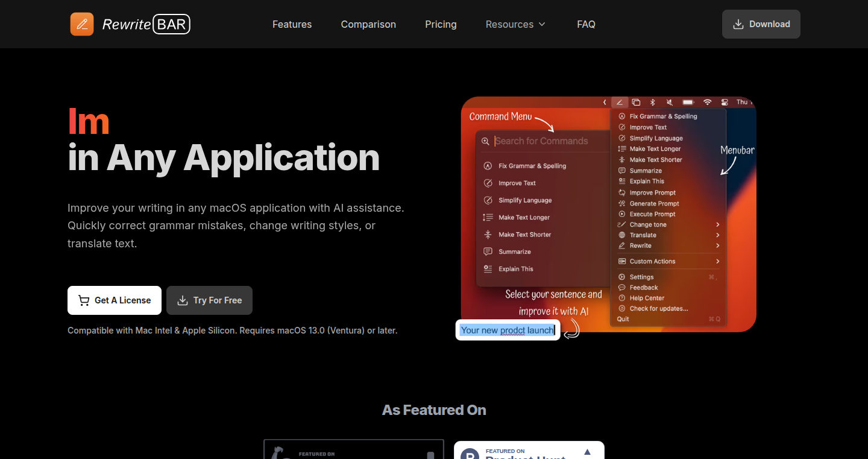Expand the Change tone submenu arrow
Viewport: 868px width, 459px height.
718,224
